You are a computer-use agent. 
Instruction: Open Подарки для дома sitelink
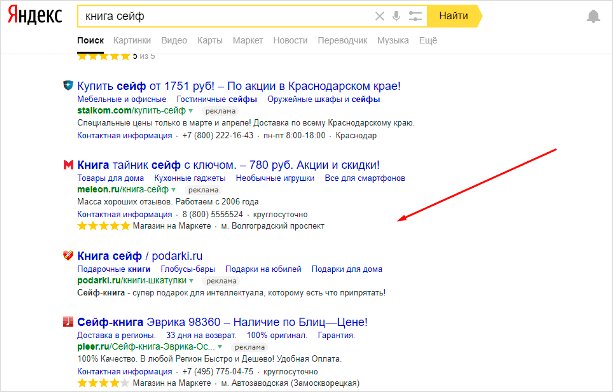click(347, 269)
